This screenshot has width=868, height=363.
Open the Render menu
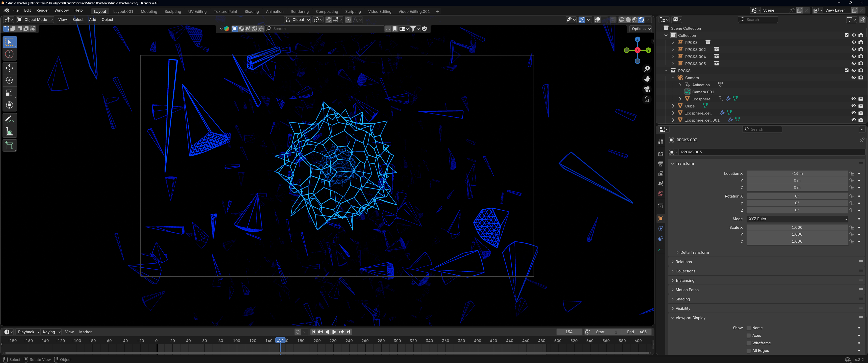pyautogui.click(x=42, y=10)
